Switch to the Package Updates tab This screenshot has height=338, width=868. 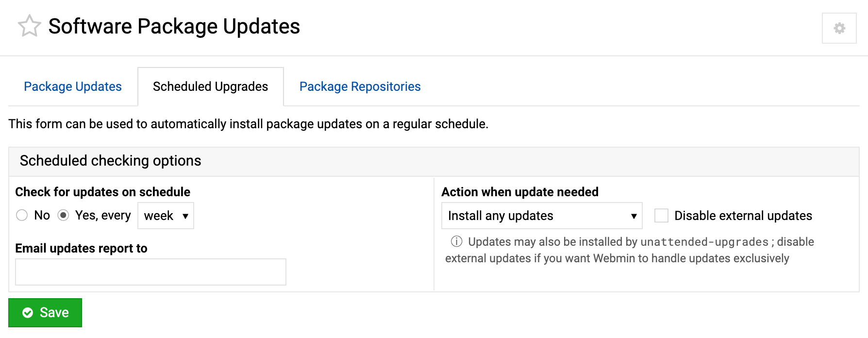(x=73, y=86)
